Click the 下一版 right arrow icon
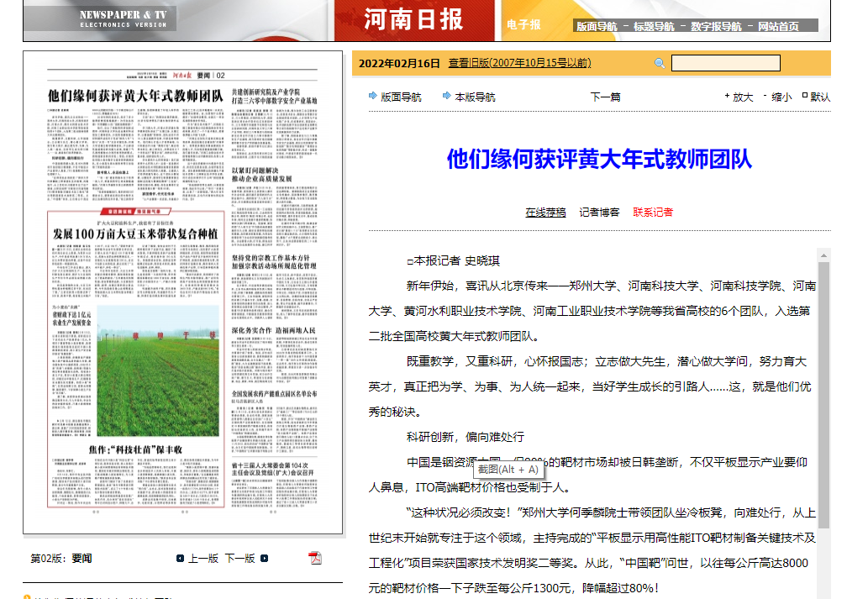This screenshot has height=599, width=868. pos(265,559)
